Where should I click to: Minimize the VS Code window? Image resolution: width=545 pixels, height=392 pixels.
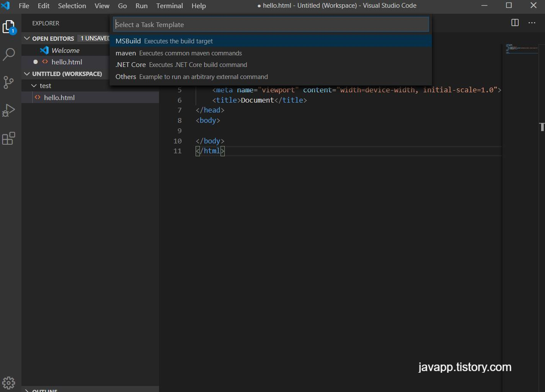[484, 6]
